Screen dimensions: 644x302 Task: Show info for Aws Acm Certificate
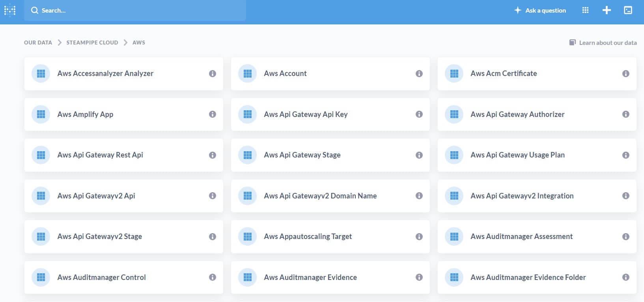(x=626, y=74)
